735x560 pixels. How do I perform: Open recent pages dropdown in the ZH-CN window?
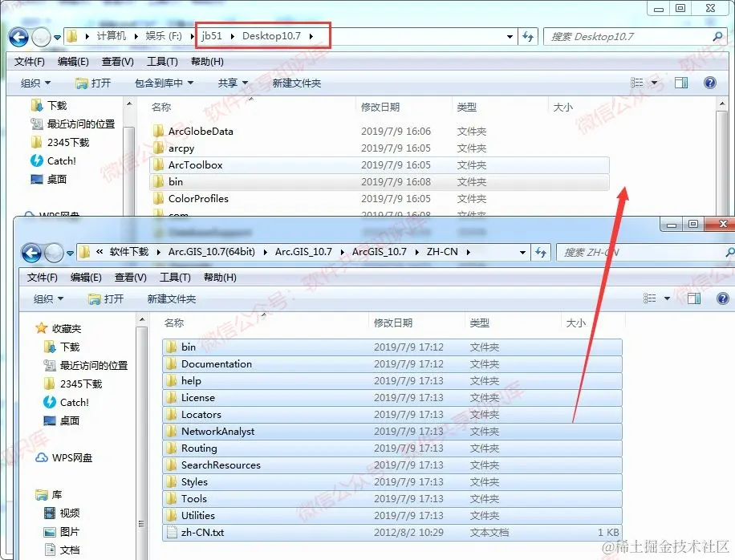71,254
